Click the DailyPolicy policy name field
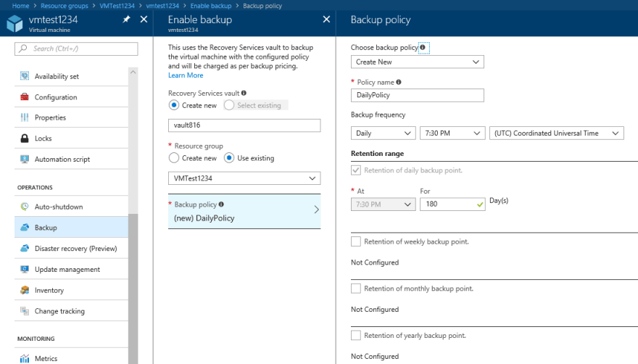 417,95
